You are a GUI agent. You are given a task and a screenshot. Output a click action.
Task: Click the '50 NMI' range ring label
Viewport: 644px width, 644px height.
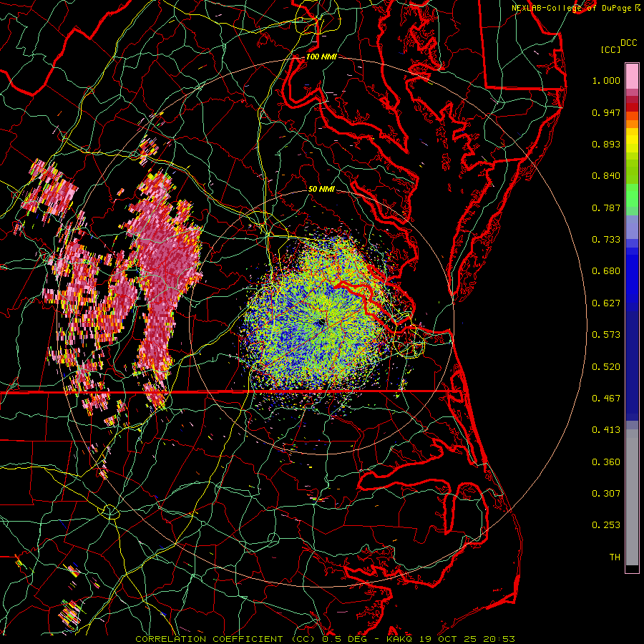pos(321,189)
